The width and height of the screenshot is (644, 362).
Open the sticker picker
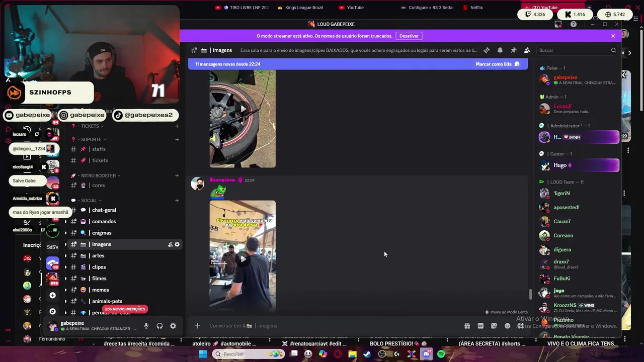coord(494,326)
